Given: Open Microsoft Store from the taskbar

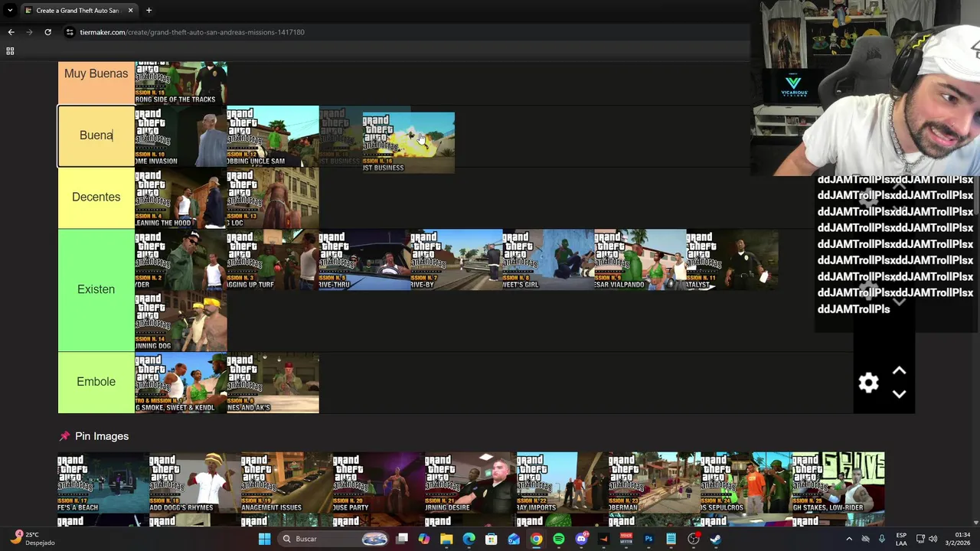Looking at the screenshot, I should [x=491, y=539].
